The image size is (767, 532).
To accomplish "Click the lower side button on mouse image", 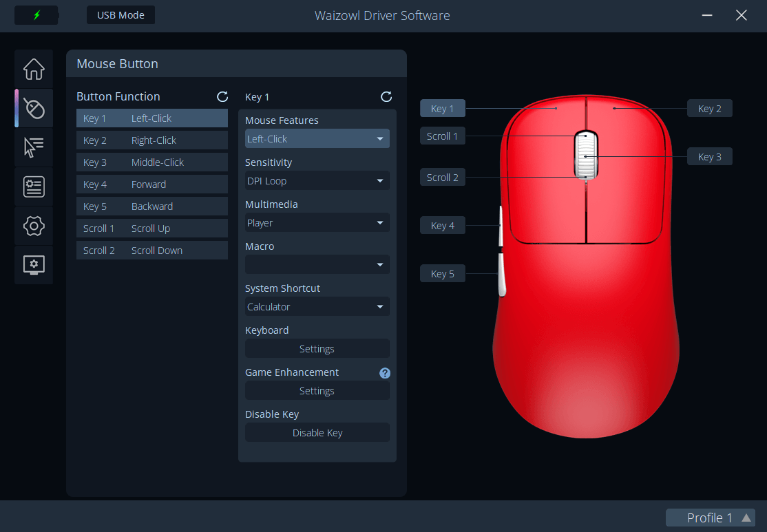I will (x=502, y=275).
